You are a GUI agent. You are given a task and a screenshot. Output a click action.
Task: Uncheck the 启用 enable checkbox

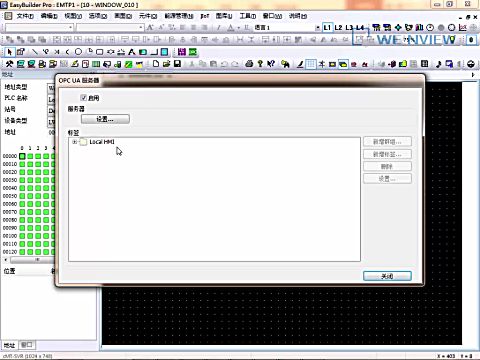[x=84, y=98]
